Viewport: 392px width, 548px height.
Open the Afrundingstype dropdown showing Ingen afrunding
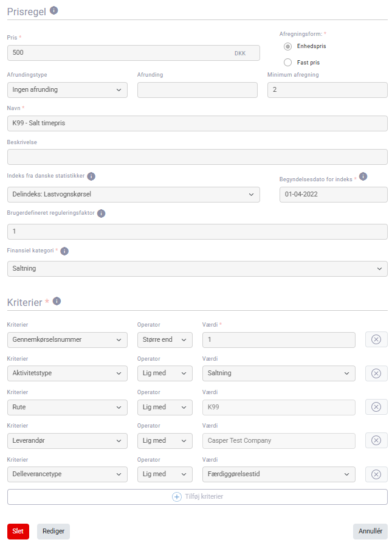point(67,90)
